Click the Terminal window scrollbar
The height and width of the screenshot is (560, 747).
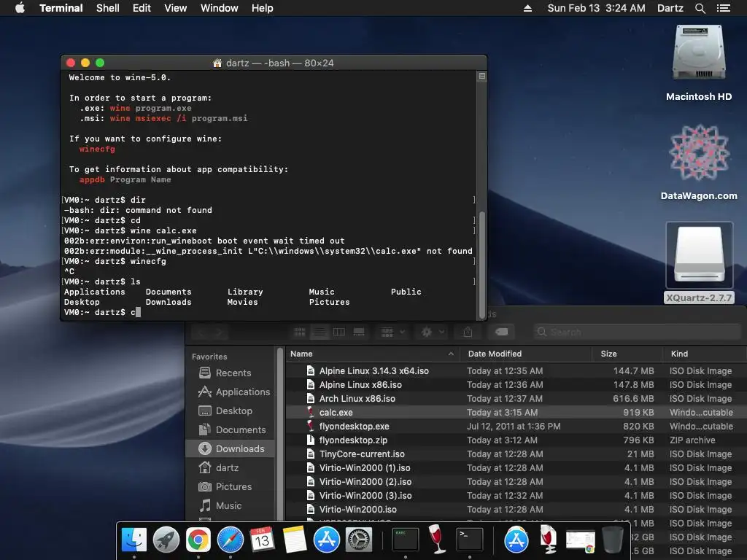point(481,264)
